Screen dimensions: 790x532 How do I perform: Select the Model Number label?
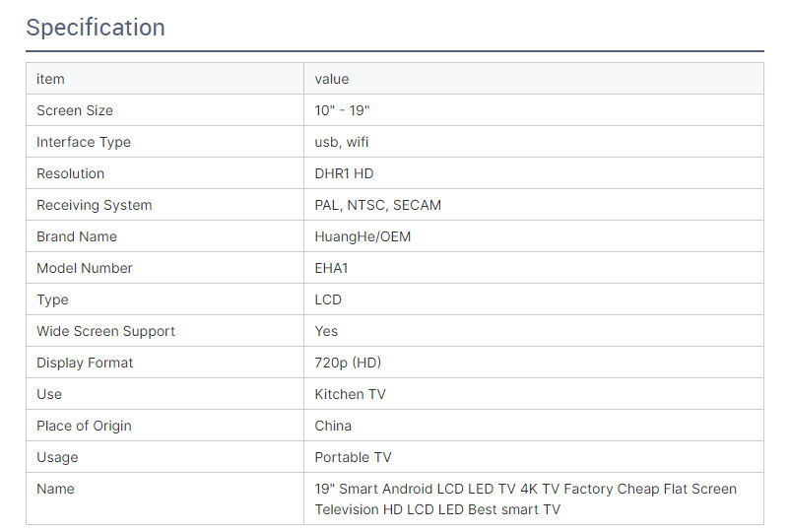pyautogui.click(x=85, y=268)
